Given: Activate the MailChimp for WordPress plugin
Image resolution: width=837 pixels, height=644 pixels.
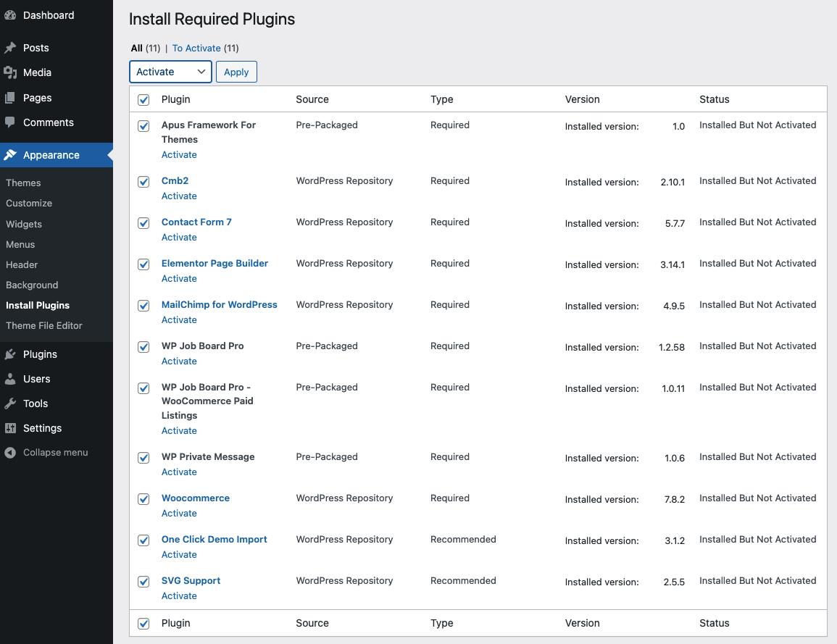Looking at the screenshot, I should coord(180,319).
